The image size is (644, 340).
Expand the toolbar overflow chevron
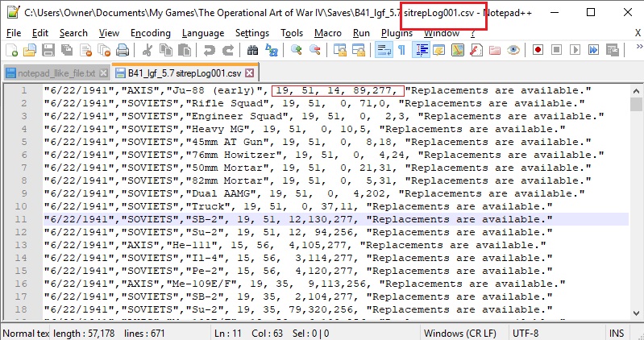point(639,47)
